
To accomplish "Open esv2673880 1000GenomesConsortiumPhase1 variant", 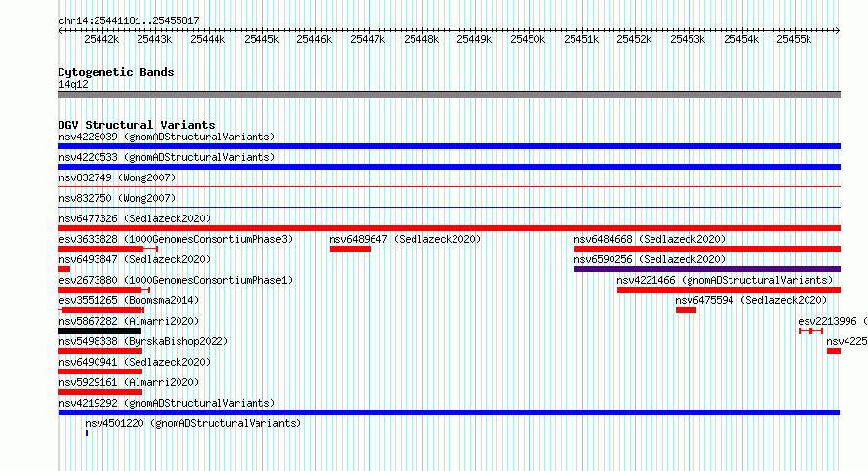I will click(x=176, y=280).
